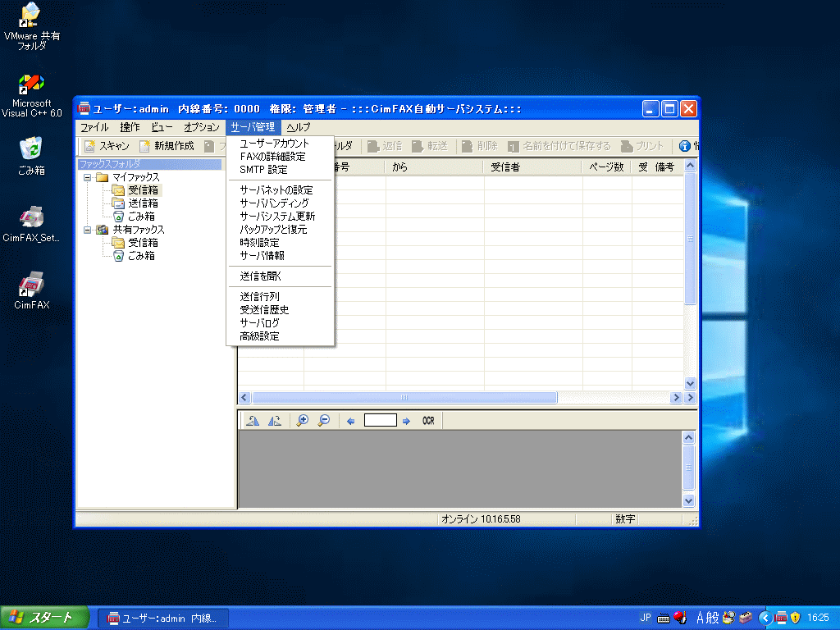Select CimFAX_Set... desktop icon
840x630 pixels.
pos(31,224)
